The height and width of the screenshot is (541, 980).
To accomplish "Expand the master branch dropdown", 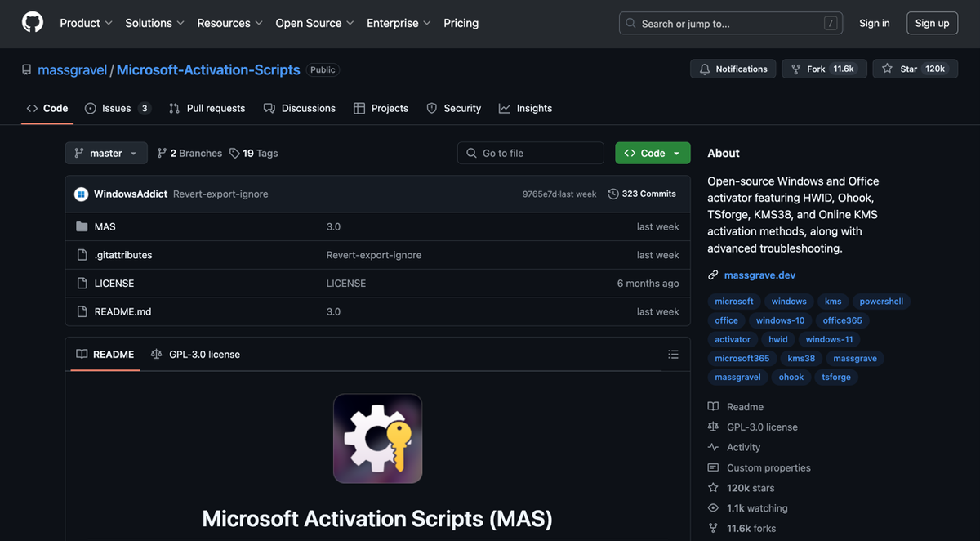I will tap(106, 153).
